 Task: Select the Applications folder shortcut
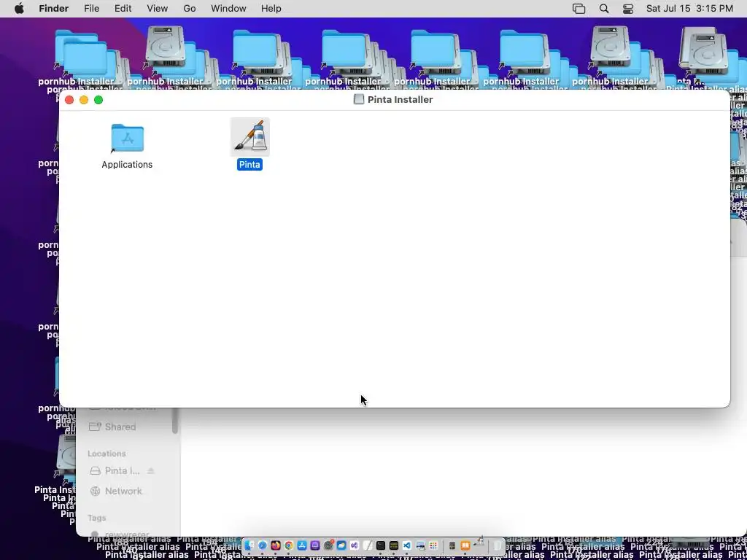click(127, 138)
